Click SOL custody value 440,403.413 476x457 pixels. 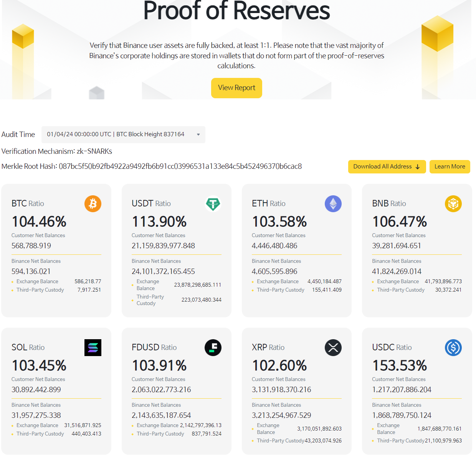click(86, 434)
